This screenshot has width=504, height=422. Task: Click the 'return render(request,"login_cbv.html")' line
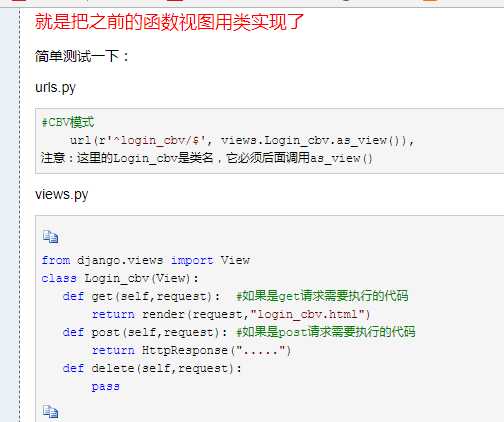point(231,314)
